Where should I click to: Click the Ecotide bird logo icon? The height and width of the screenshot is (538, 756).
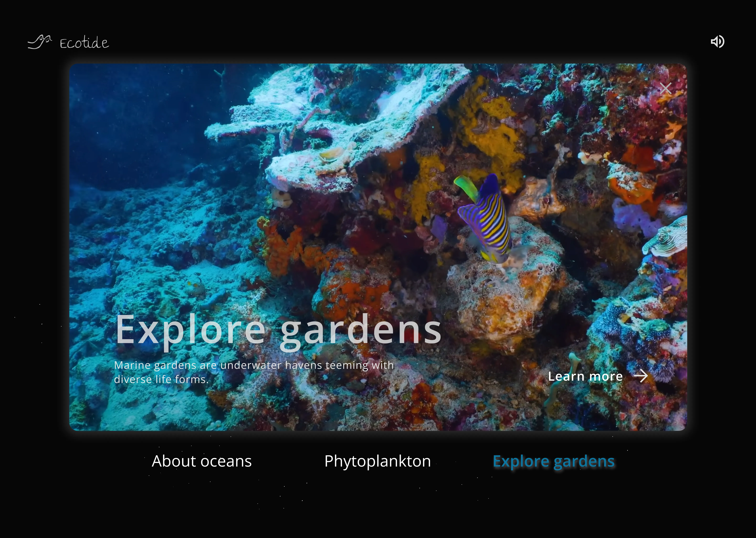point(40,42)
